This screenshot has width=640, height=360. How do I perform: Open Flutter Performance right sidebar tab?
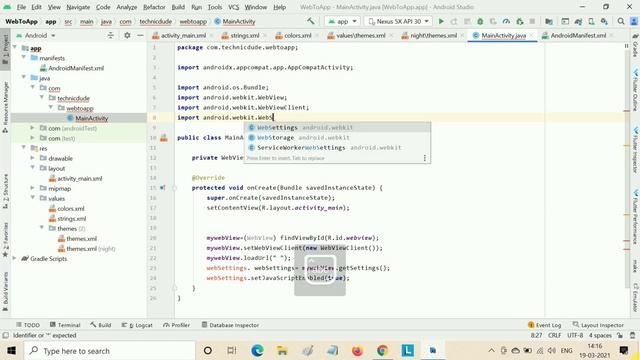[635, 216]
